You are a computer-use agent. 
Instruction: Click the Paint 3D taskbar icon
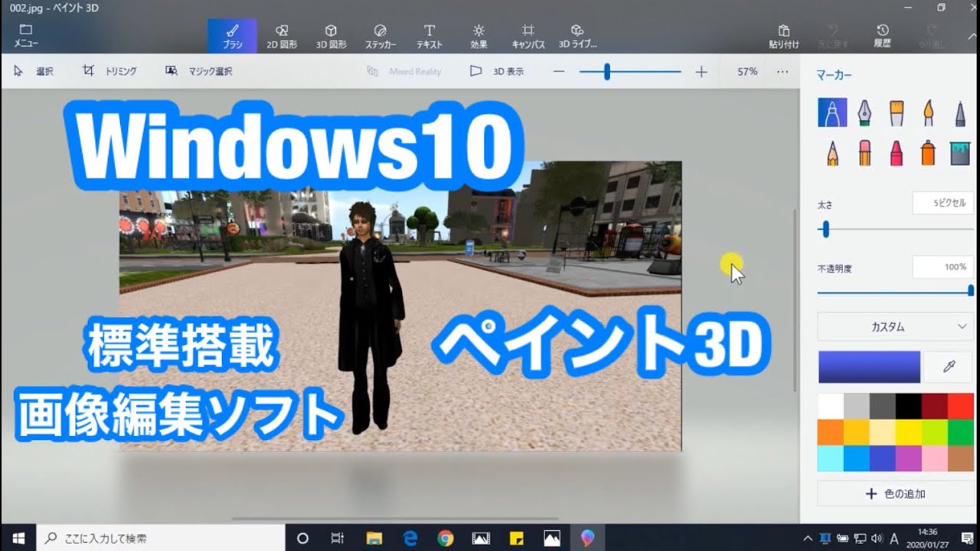[587, 538]
